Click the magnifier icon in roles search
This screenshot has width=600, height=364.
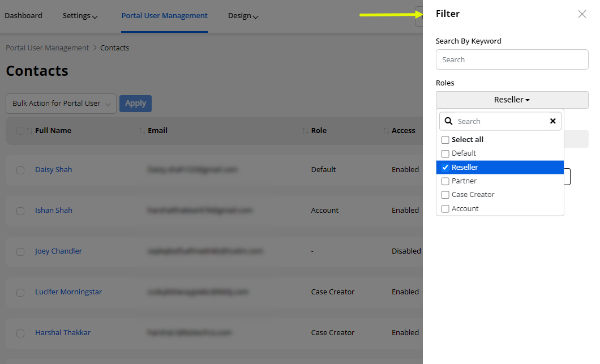pyautogui.click(x=449, y=121)
